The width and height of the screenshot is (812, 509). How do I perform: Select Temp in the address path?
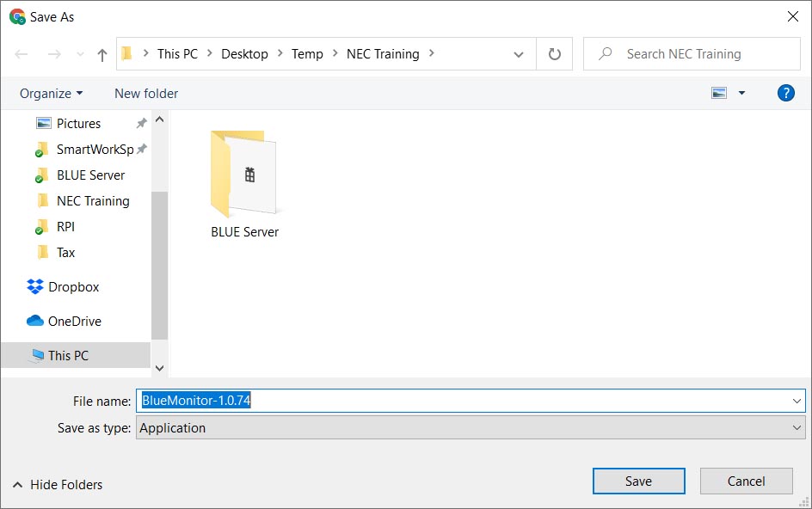click(x=307, y=54)
